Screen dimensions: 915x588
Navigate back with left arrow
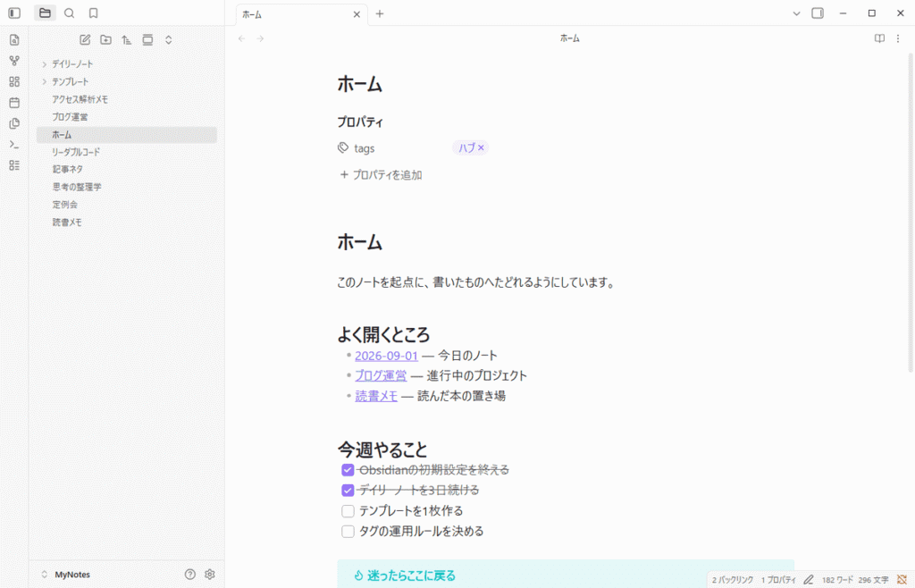pos(241,38)
